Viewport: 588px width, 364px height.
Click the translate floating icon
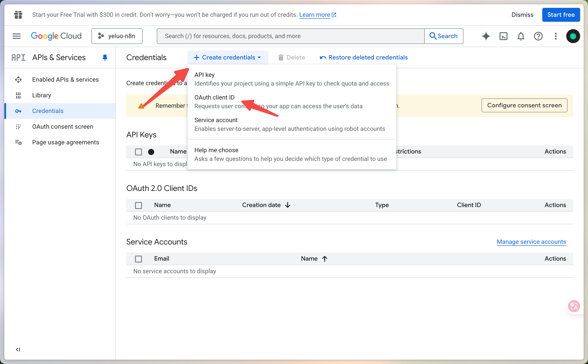pos(574,306)
